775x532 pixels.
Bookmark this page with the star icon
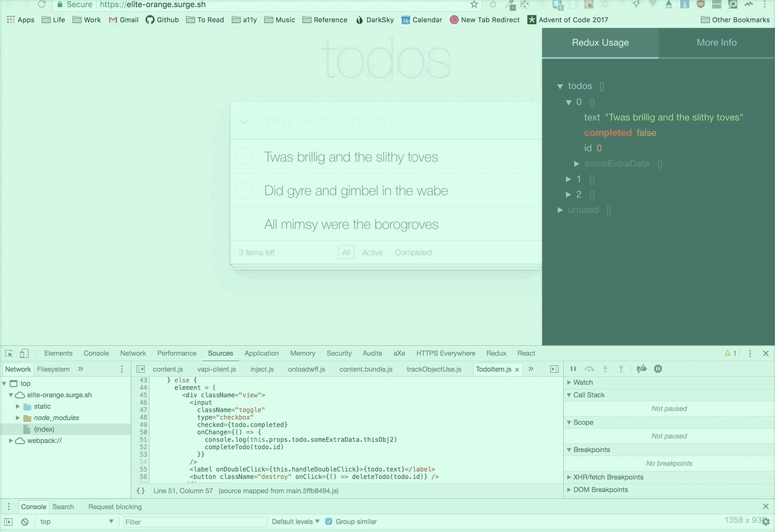point(474,5)
